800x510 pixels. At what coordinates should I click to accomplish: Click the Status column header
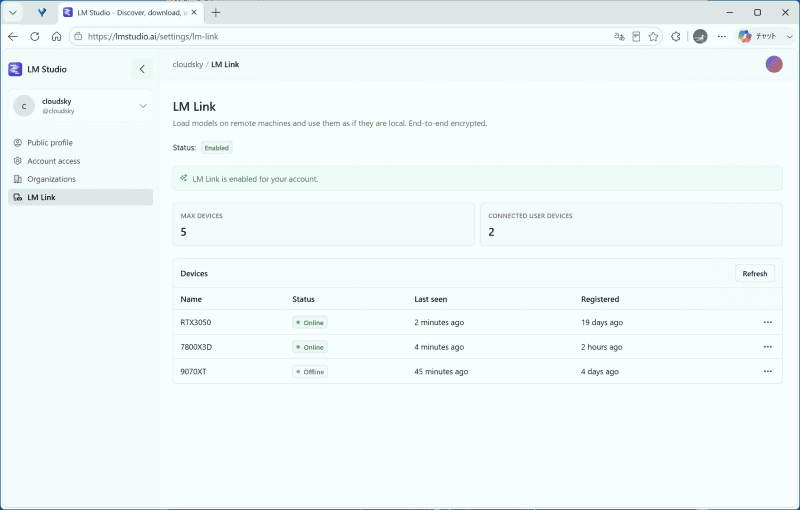303,299
